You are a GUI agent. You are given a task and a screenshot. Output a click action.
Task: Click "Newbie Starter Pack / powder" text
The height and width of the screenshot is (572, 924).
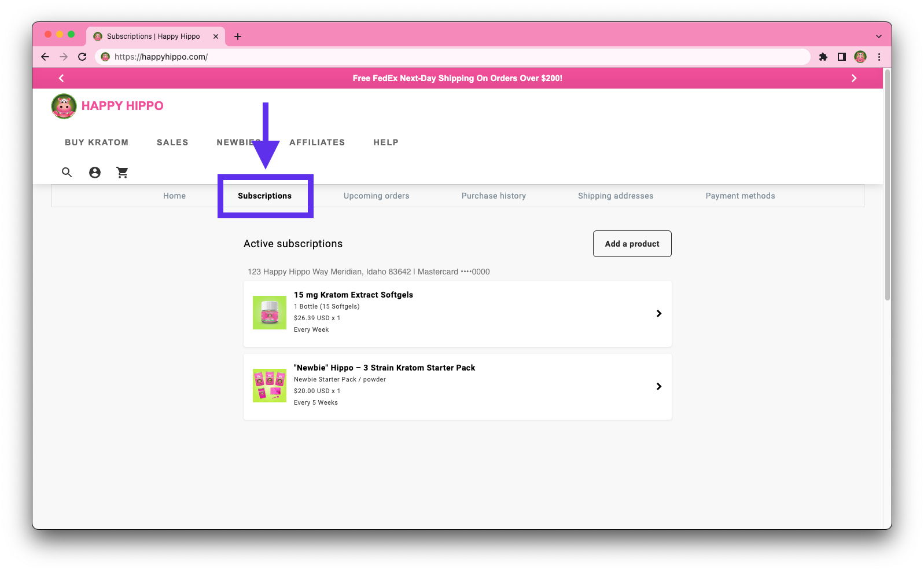coord(340,379)
